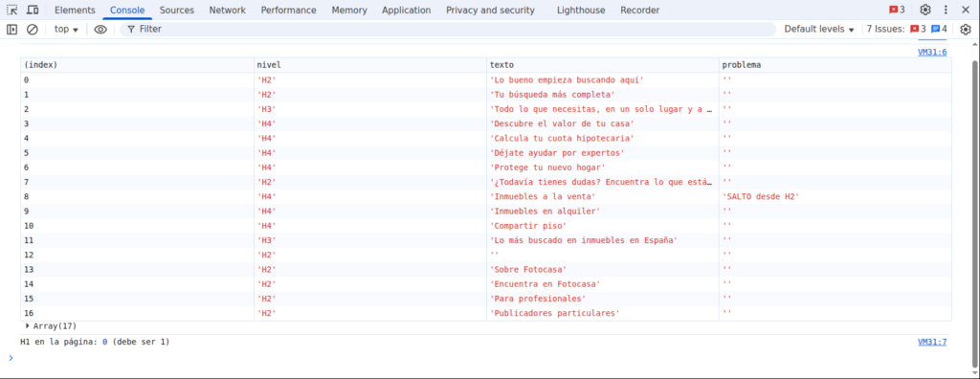Open the top context dropdown
This screenshot has height=379, width=980.
click(66, 29)
